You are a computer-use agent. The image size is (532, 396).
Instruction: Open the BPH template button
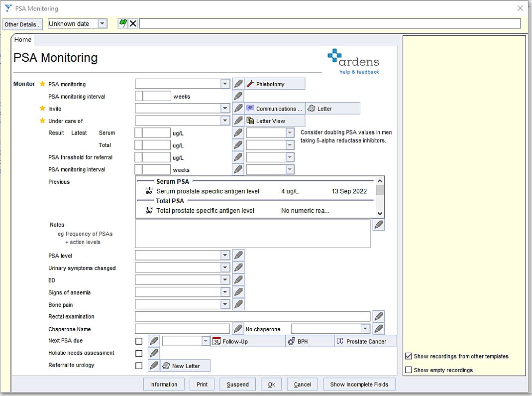point(310,341)
